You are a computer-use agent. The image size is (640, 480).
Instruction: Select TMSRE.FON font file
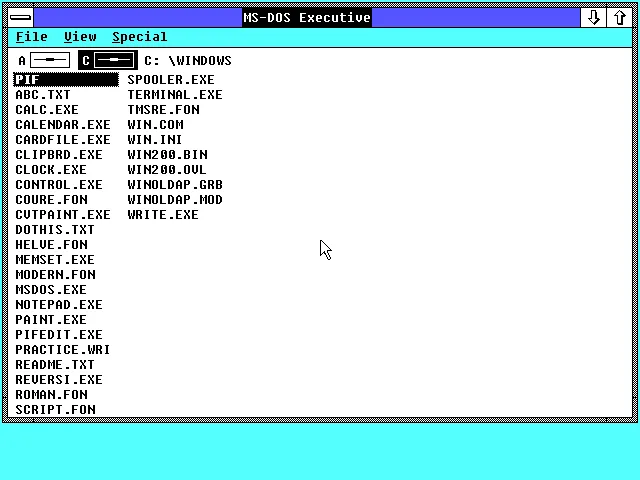[x=163, y=110]
